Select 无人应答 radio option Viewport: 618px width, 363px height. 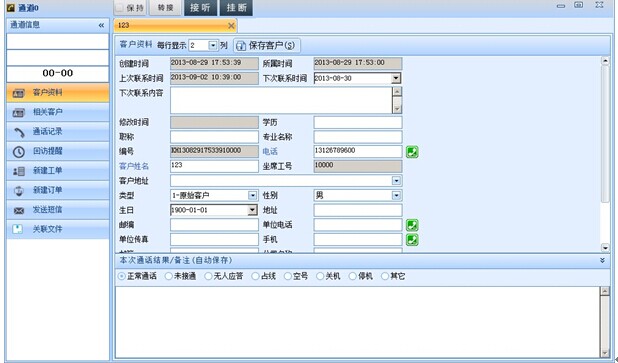click(x=224, y=276)
